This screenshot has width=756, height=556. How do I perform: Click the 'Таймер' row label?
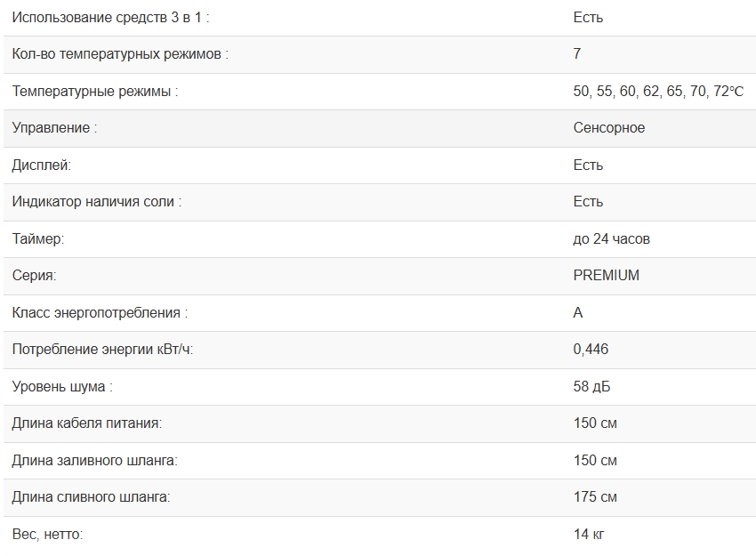[x=38, y=239]
